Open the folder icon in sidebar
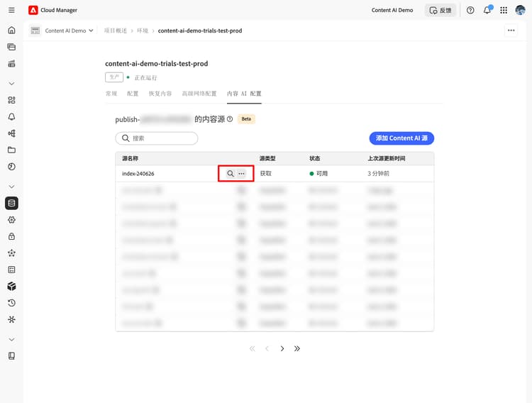 [11, 150]
